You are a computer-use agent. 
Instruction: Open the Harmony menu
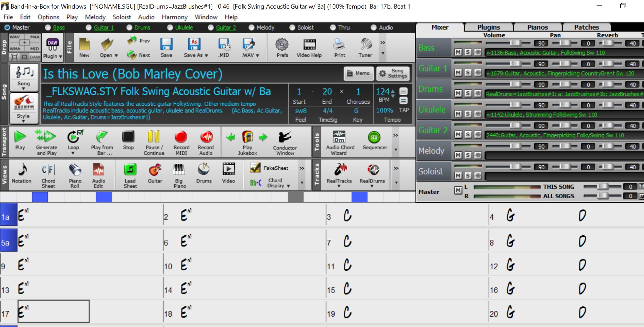tap(175, 17)
